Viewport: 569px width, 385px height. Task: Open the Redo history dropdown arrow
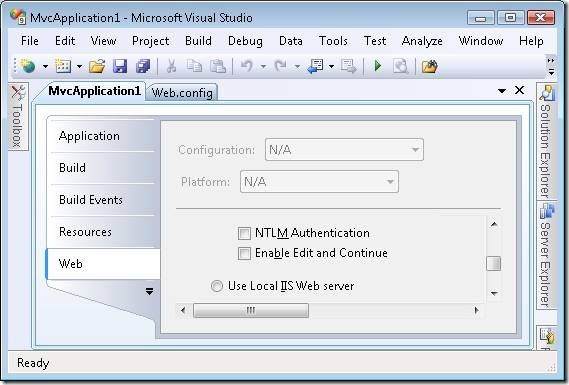pos(297,67)
